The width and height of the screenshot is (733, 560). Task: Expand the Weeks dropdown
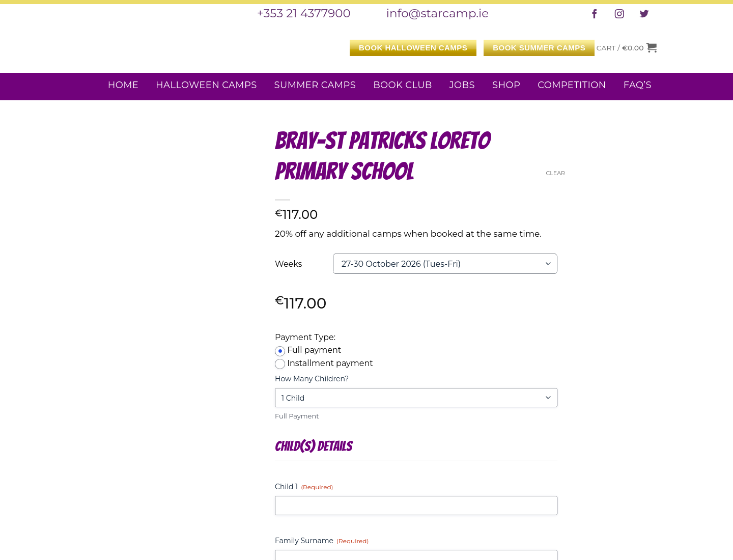445,264
